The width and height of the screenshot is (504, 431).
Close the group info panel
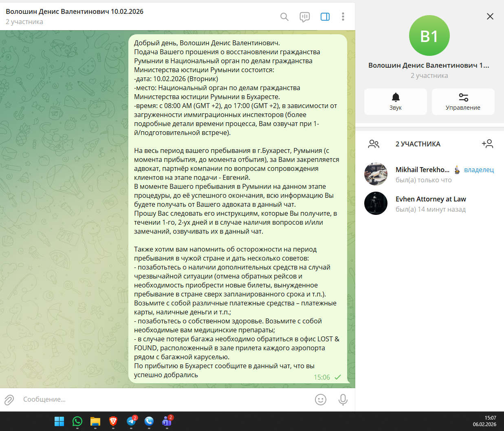490,16
